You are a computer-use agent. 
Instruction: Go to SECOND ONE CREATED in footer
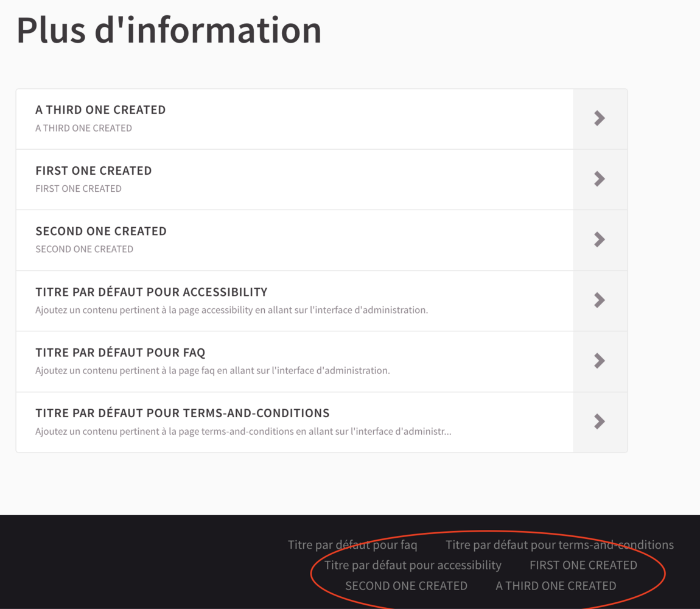click(406, 586)
